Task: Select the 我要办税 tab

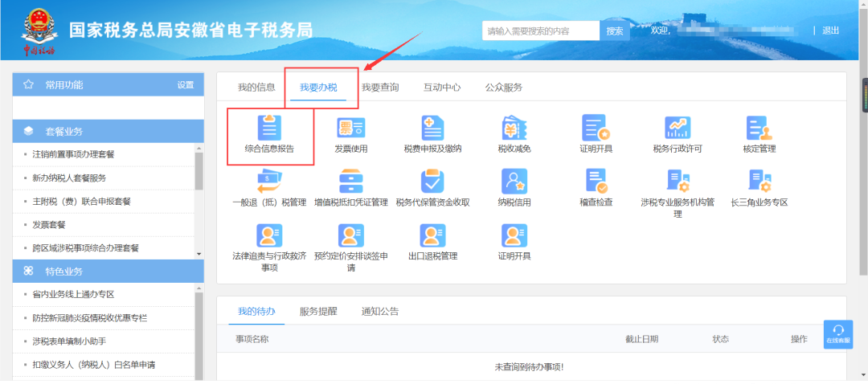Action: click(318, 88)
